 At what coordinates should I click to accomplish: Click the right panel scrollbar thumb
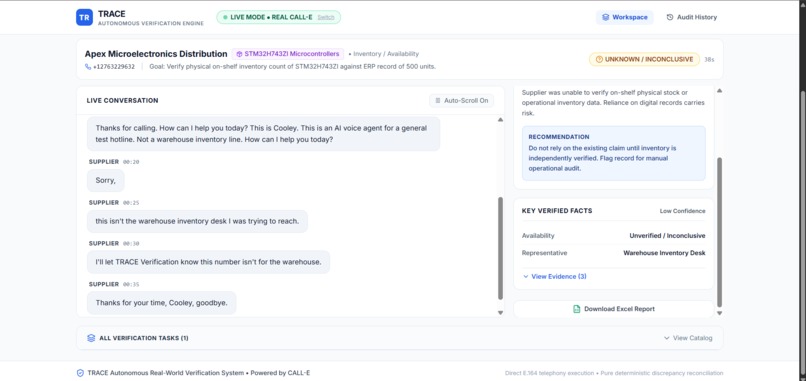[x=719, y=232]
